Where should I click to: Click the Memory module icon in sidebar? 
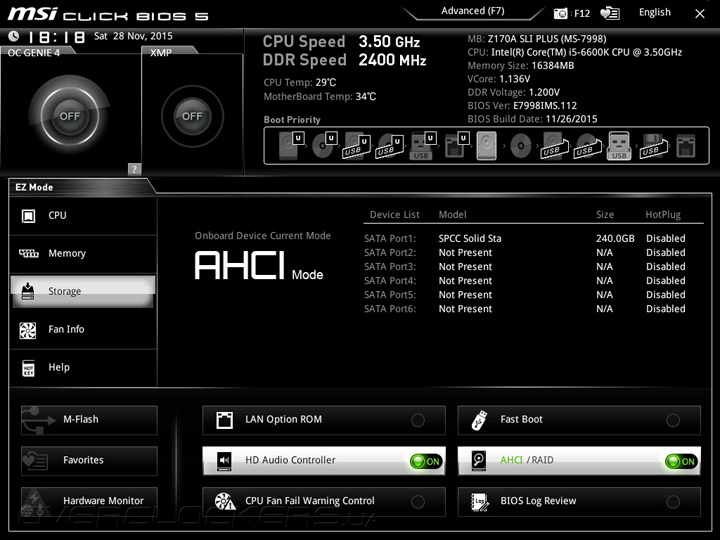[28, 253]
